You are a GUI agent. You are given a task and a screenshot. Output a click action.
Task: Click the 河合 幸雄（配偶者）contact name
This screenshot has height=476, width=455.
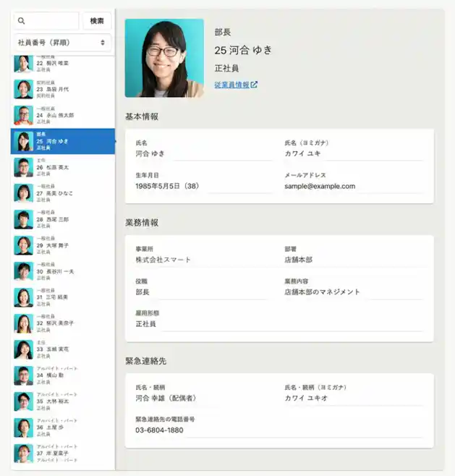click(166, 398)
